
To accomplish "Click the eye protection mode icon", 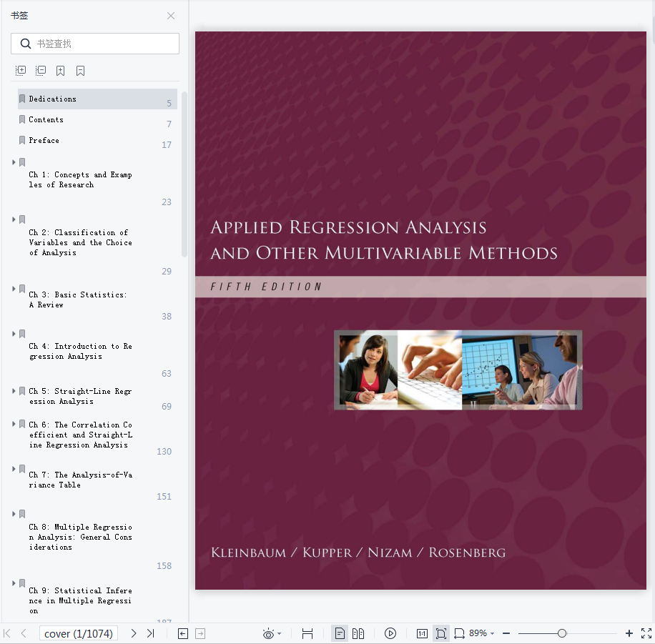I will point(268,633).
